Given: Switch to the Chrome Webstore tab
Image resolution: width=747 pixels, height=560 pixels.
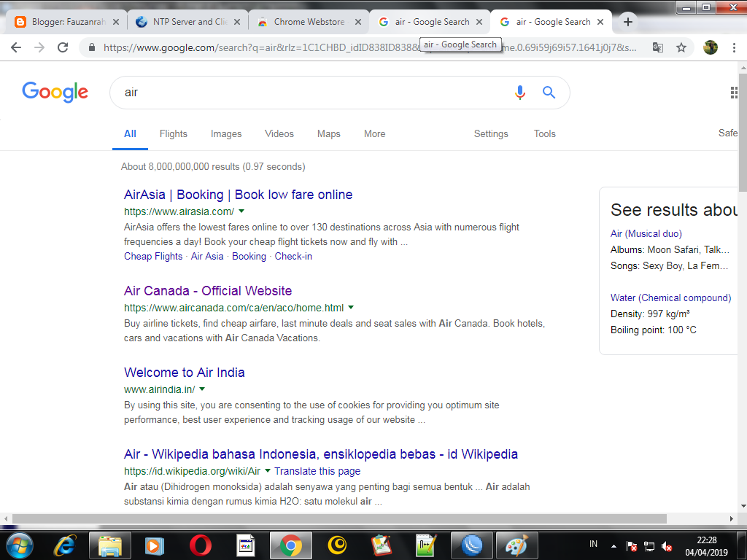Looking at the screenshot, I should 309,22.
